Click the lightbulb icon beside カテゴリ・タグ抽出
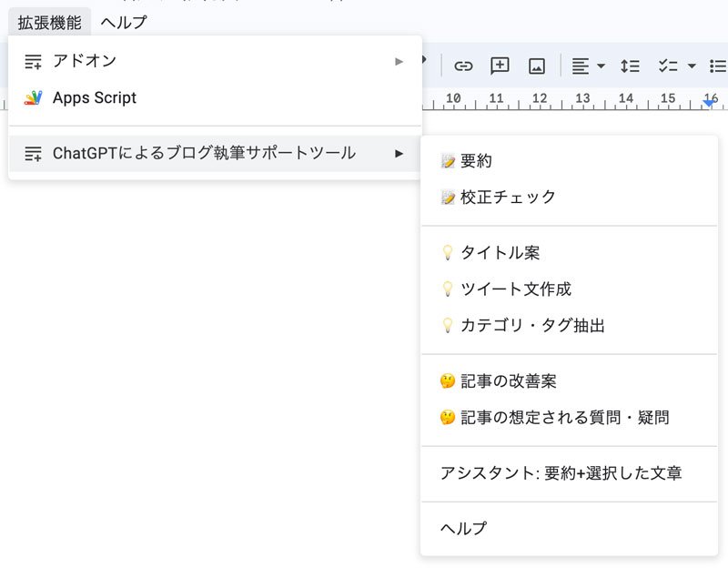 (x=447, y=325)
